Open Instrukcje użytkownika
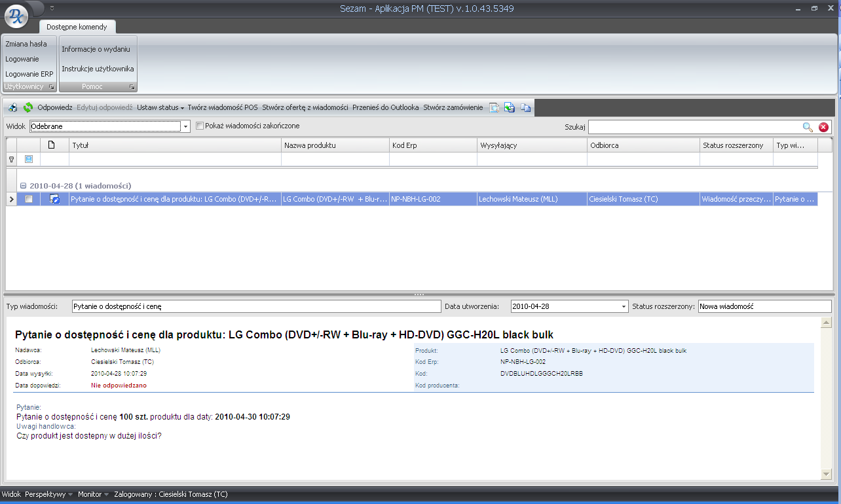Screen dimensions: 841x504 tap(98, 69)
